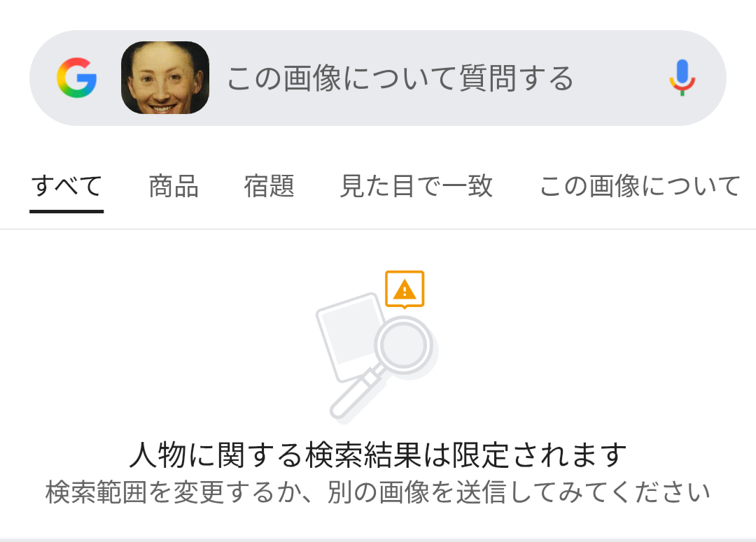Click empty search bar area left of microphone
756x542 pixels.
point(619,78)
